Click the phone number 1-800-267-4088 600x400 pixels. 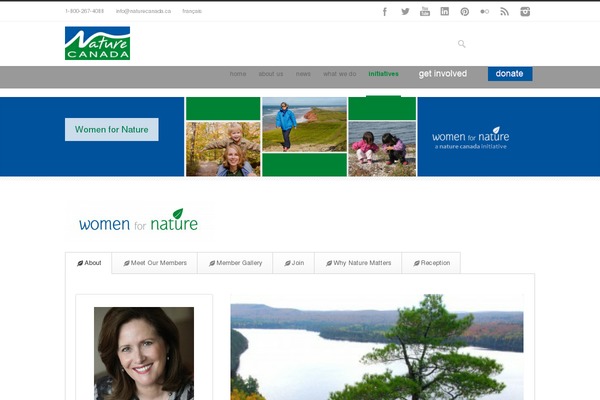tap(85, 11)
